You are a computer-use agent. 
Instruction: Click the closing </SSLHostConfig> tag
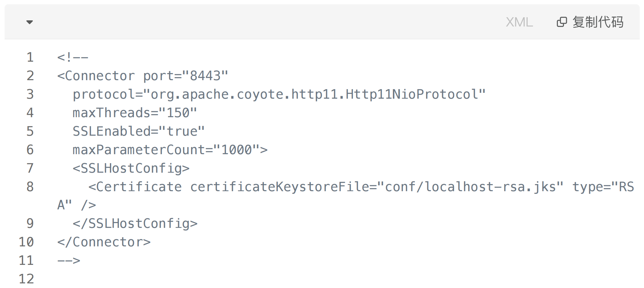[135, 224]
